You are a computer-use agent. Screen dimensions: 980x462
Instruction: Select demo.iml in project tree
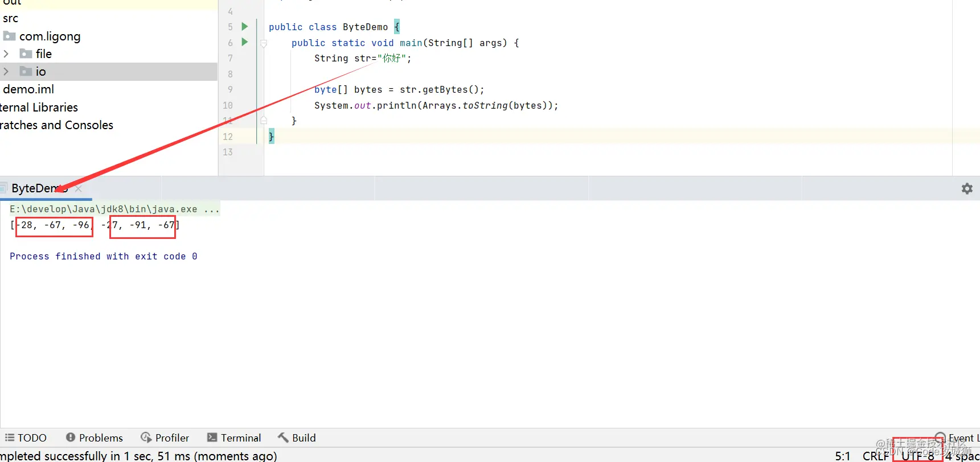click(x=28, y=89)
